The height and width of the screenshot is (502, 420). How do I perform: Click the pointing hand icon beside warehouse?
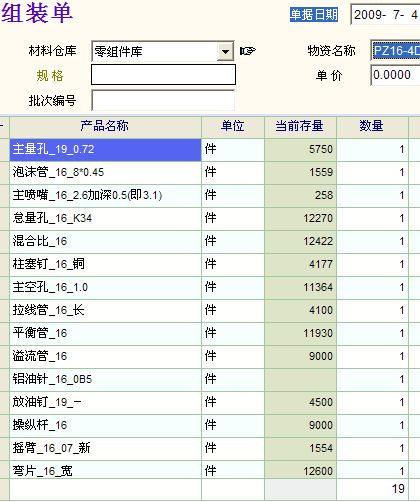pos(248,51)
